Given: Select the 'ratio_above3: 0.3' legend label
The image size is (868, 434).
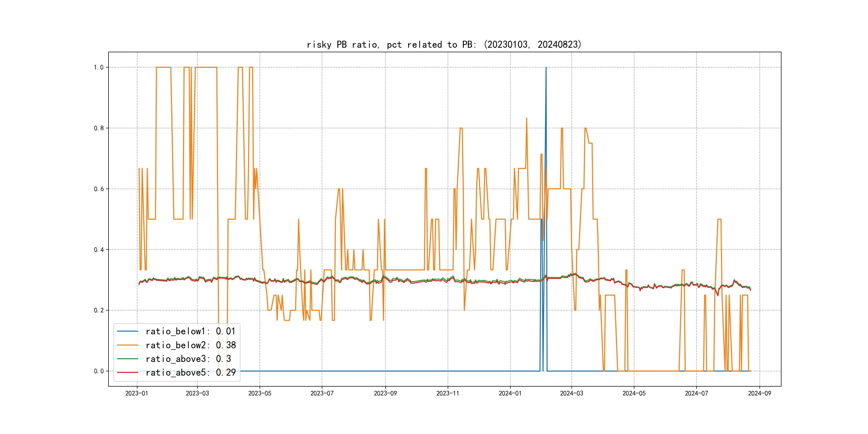Looking at the screenshot, I should coord(188,359).
